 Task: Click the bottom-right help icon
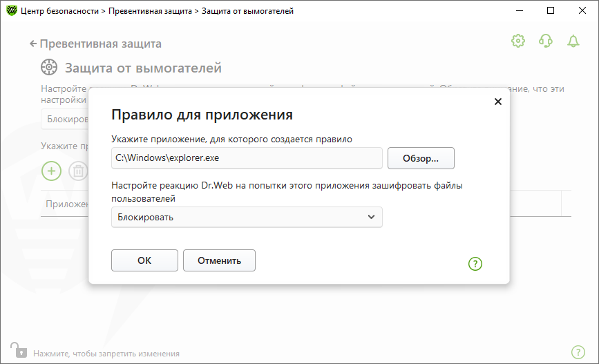[578, 352]
